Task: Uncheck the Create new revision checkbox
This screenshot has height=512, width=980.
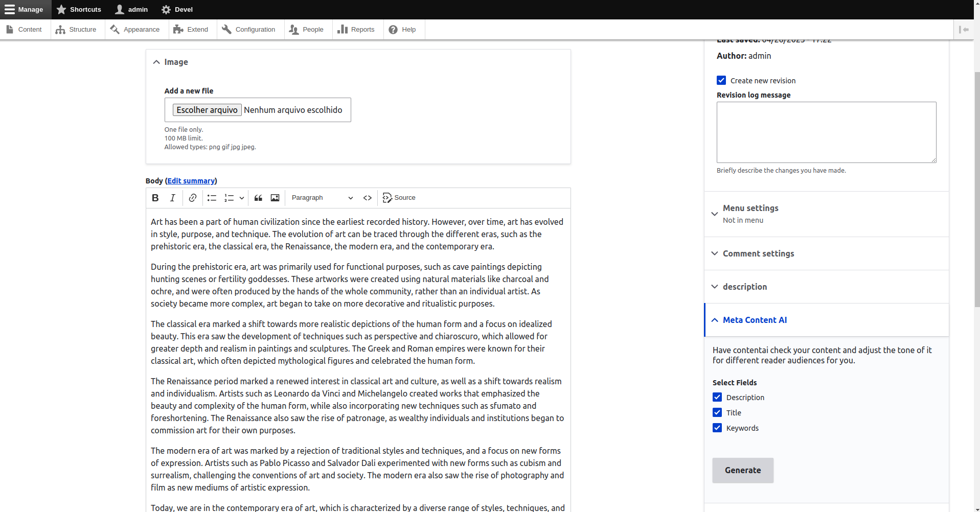Action: point(721,80)
